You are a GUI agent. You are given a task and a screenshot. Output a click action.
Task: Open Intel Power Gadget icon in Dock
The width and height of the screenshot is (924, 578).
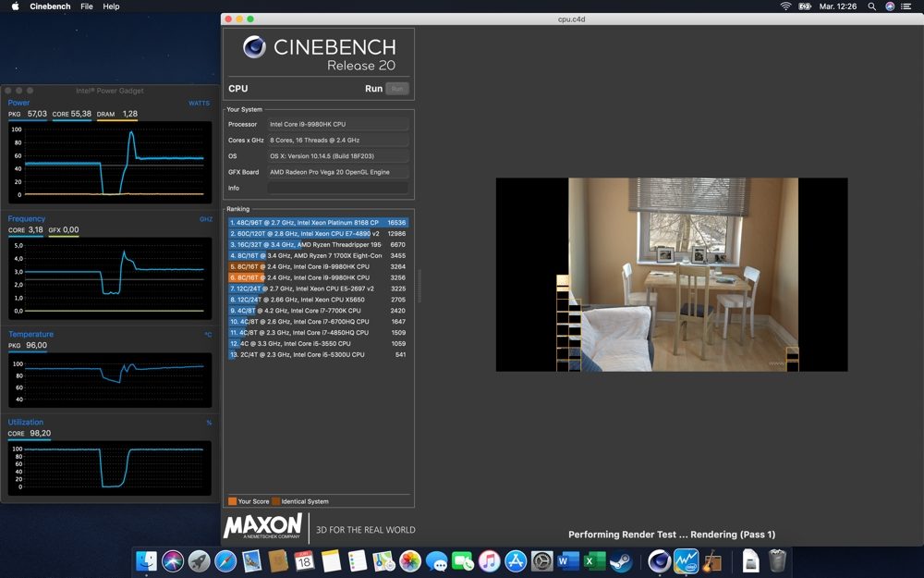pyautogui.click(x=686, y=561)
